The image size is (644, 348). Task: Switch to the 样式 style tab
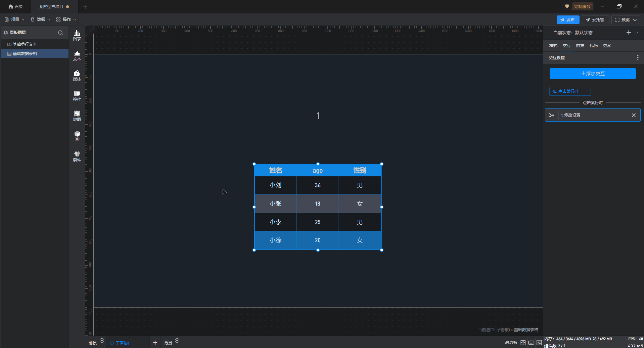point(553,46)
